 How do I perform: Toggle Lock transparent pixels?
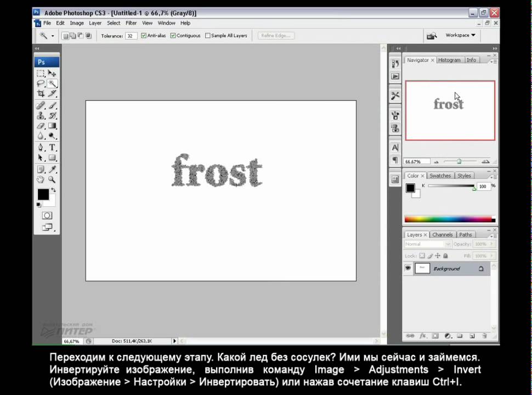click(422, 256)
